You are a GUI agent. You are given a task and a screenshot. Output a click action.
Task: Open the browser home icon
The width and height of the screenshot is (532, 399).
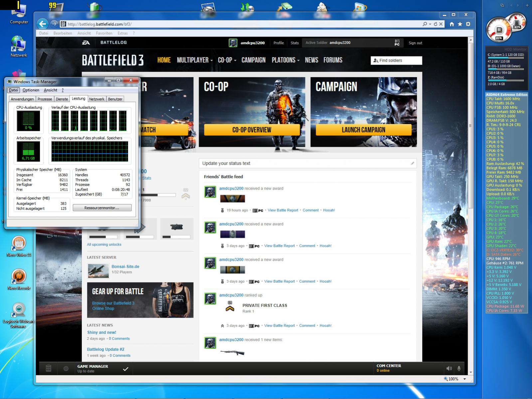tap(452, 24)
